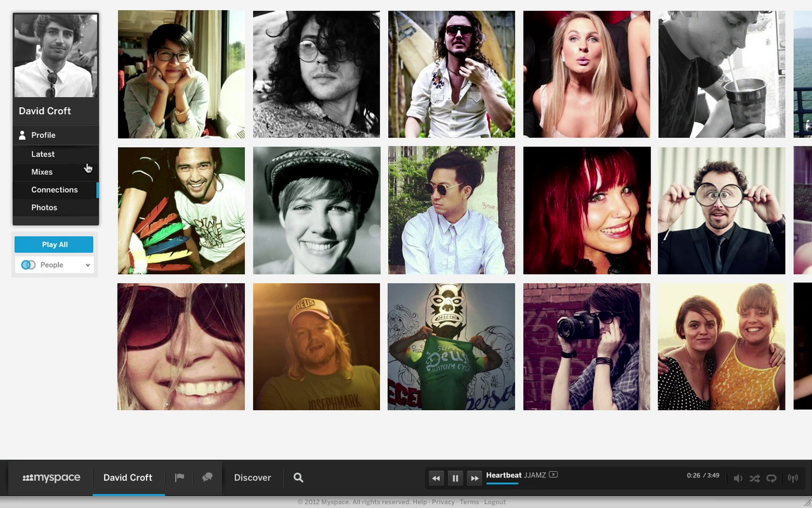Select Connections in the sidebar
The height and width of the screenshot is (508, 812).
(55, 190)
